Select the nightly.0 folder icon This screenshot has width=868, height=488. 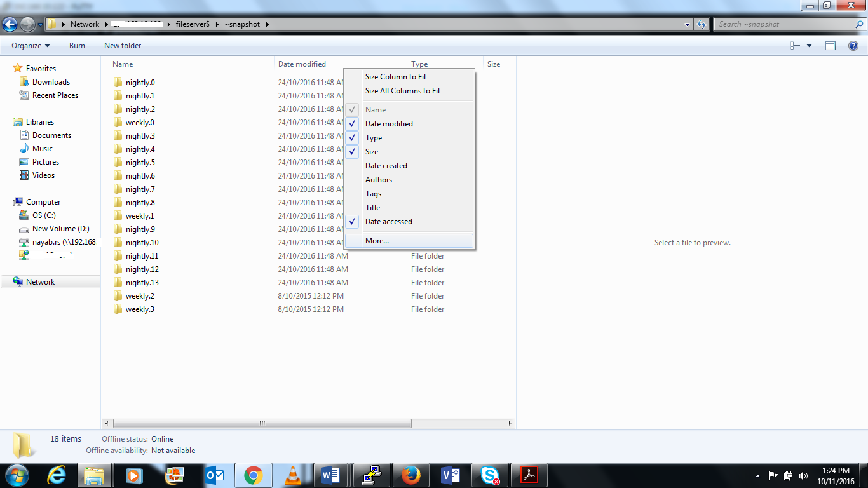(118, 83)
